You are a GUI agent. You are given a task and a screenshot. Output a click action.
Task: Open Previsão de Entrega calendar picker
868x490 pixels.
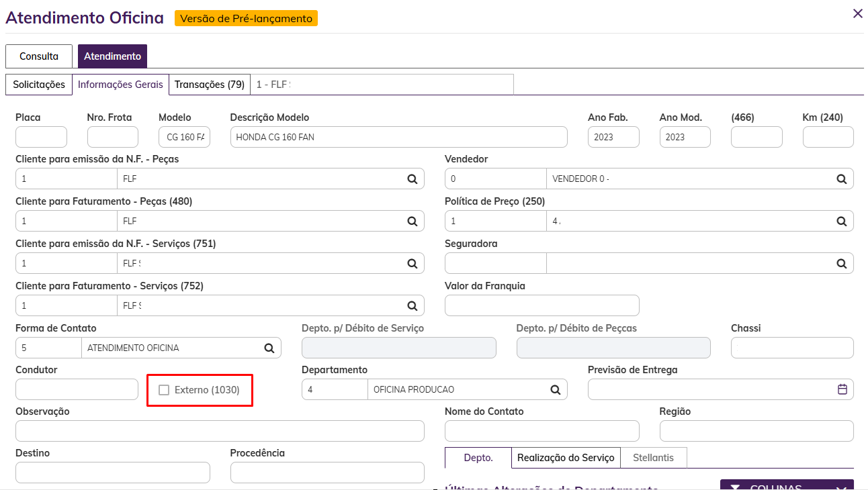[842, 389]
